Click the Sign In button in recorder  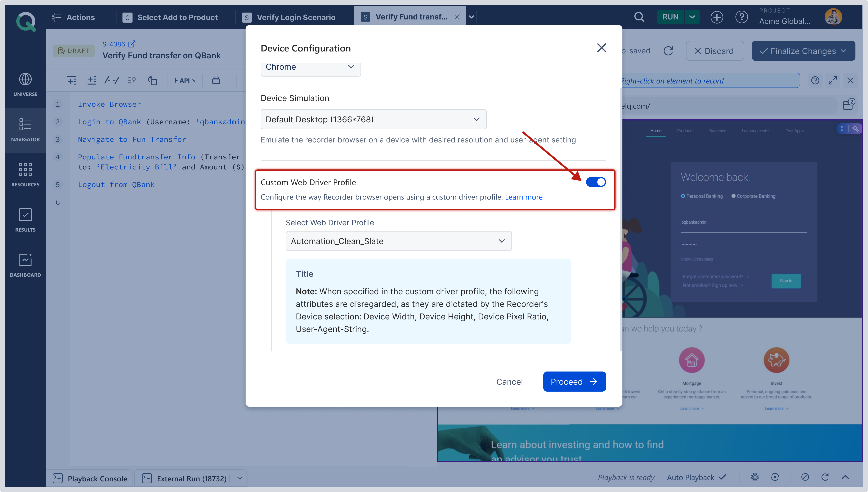786,281
